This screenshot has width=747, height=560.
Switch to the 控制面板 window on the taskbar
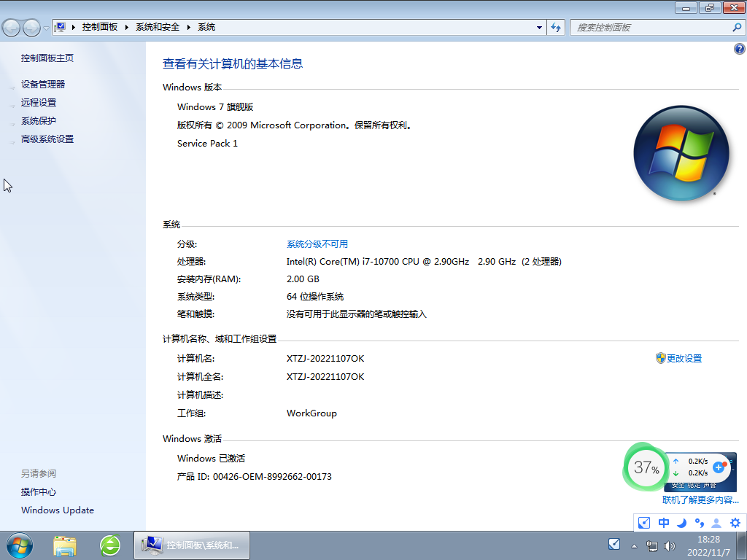coord(191,545)
